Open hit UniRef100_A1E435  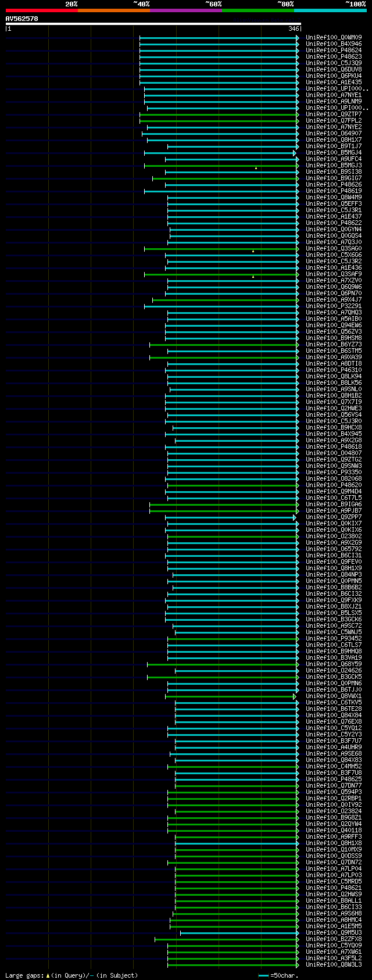click(x=334, y=83)
